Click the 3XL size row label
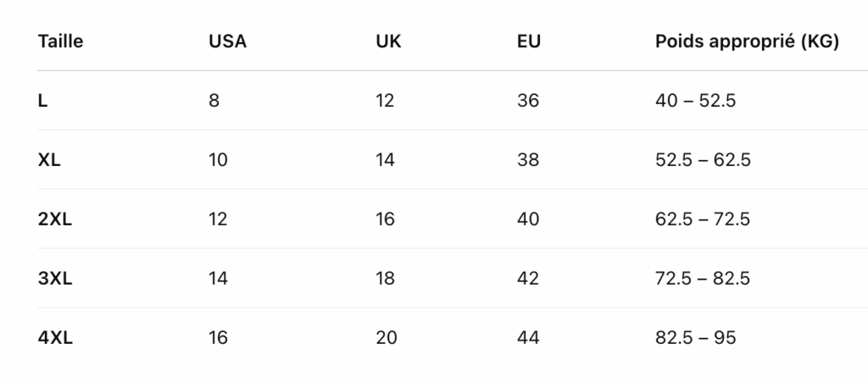This screenshot has width=868, height=382. point(55,279)
